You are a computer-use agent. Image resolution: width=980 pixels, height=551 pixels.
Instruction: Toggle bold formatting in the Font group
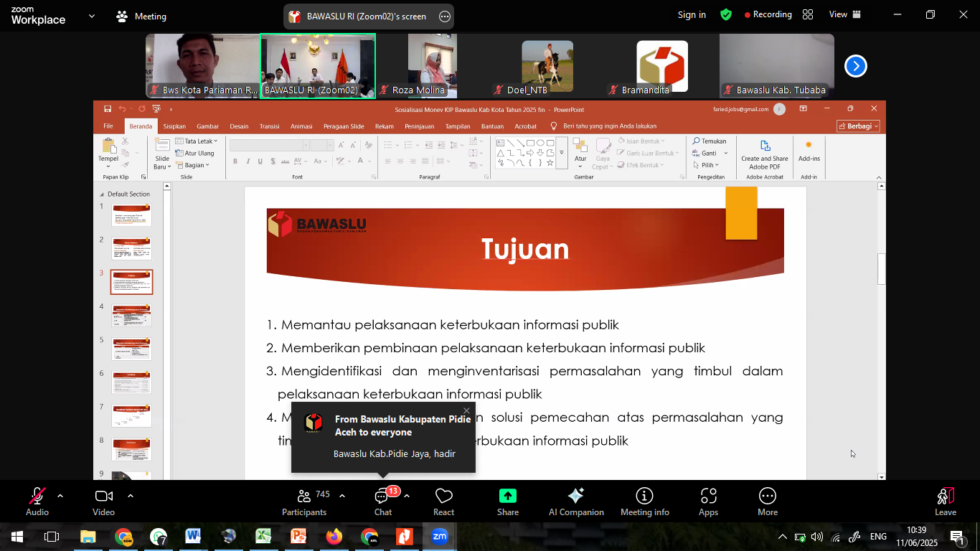coord(235,161)
